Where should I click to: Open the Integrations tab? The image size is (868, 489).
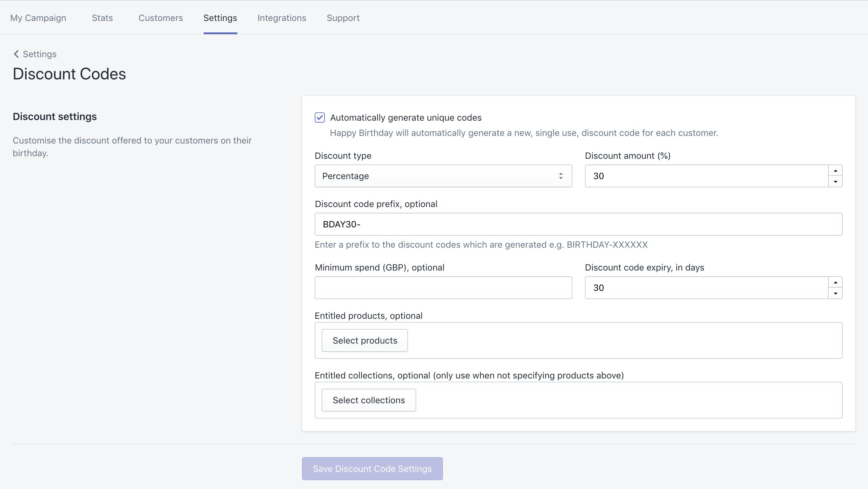[x=281, y=18]
